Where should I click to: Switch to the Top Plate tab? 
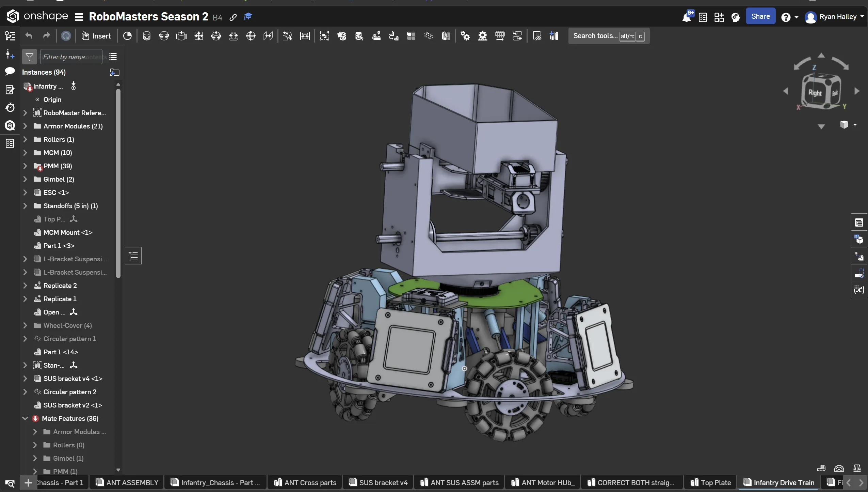pos(711,482)
